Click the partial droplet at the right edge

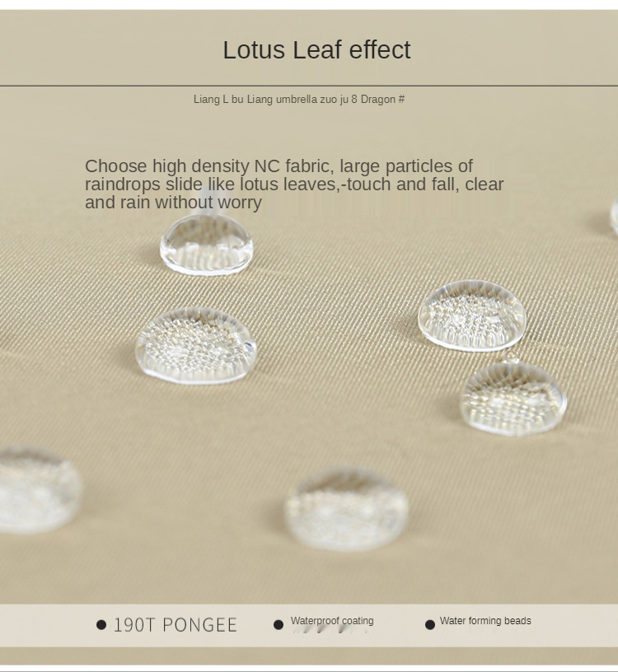coord(614,216)
